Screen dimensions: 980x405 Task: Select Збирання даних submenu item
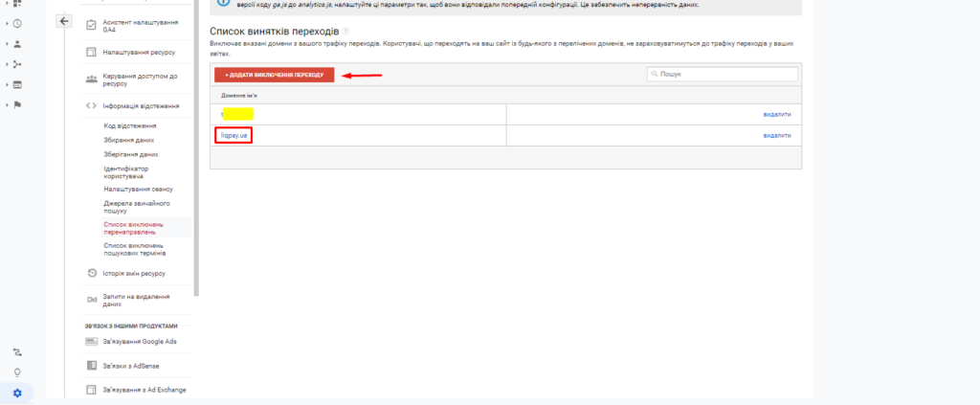[129, 140]
